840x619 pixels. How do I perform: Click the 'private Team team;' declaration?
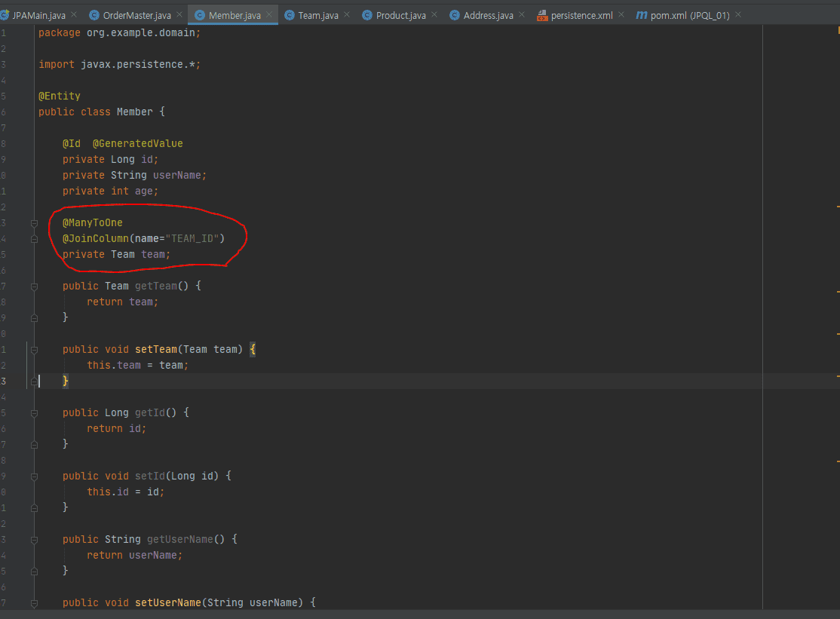point(116,254)
